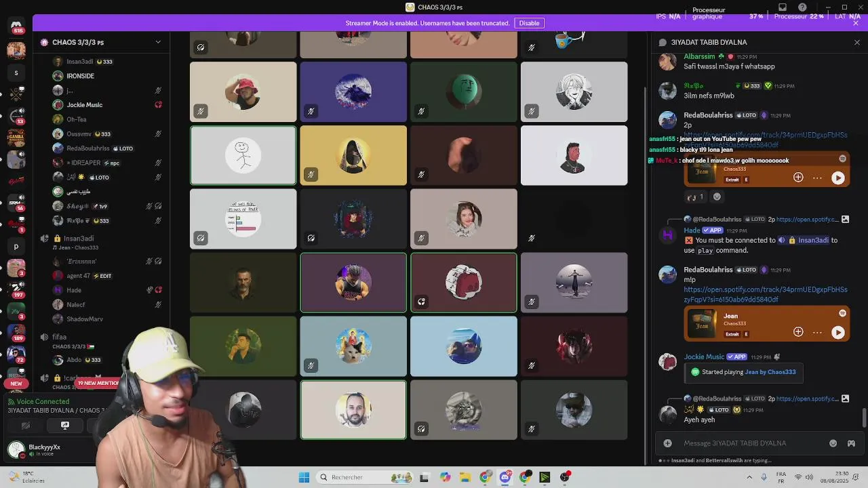Open the BlackyyyXx user profile panel
Viewport: 868px width, 488px height.
tap(37, 449)
